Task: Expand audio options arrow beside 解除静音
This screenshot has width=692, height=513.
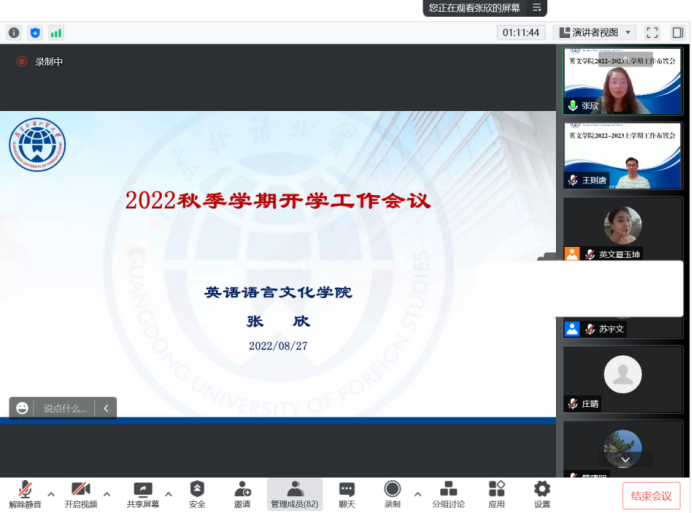Action: click(51, 492)
